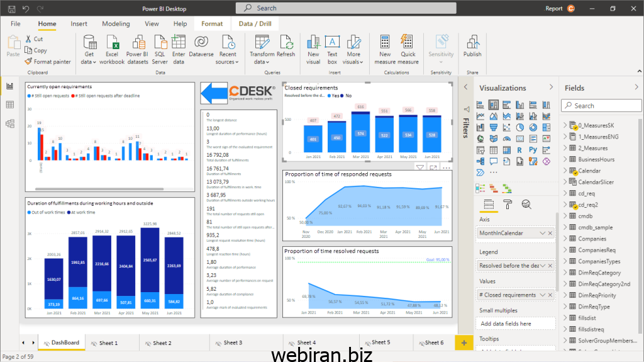Click the Format painter tool

click(48, 62)
